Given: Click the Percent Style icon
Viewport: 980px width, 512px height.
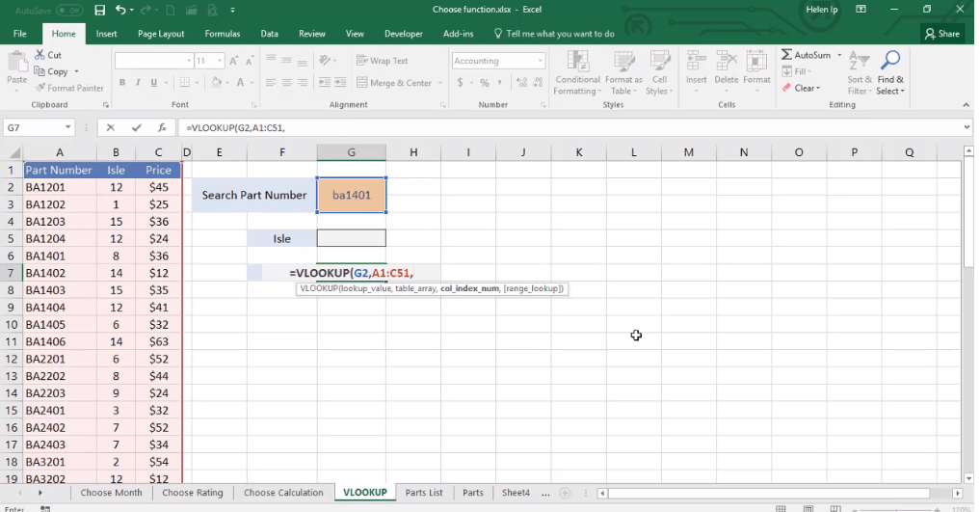Looking at the screenshot, I should tap(485, 83).
